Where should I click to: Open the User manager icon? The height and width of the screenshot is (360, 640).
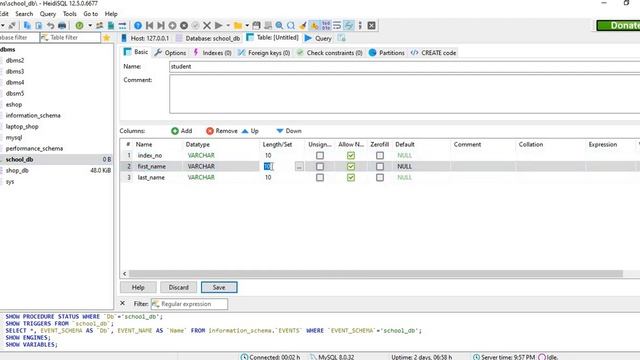pos(100,25)
